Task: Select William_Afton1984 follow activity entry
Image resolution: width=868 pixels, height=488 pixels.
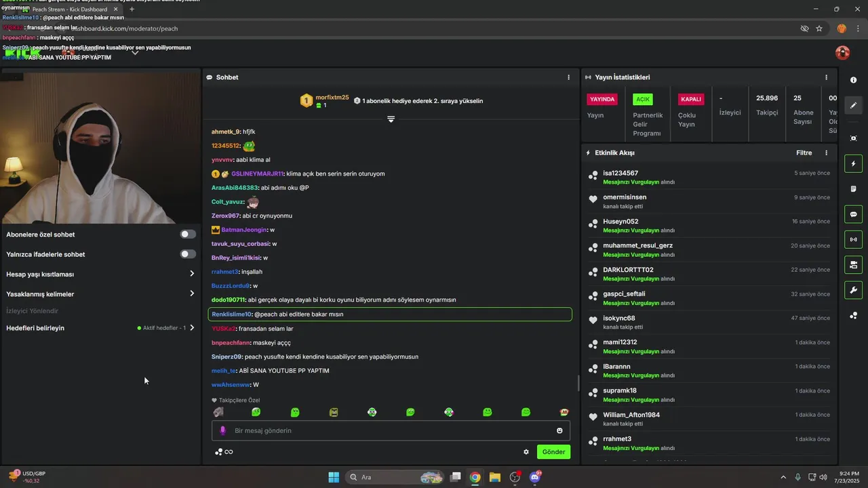Action: coord(709,419)
